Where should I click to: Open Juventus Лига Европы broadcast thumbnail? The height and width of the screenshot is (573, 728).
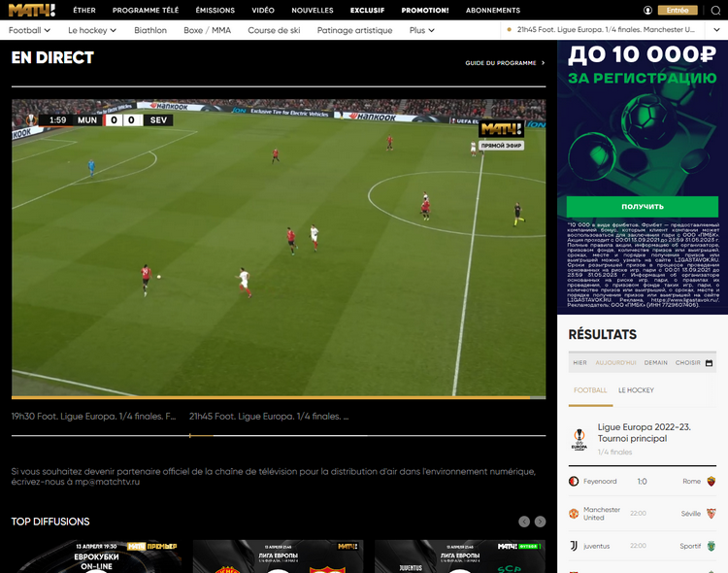pyautogui.click(x=460, y=556)
